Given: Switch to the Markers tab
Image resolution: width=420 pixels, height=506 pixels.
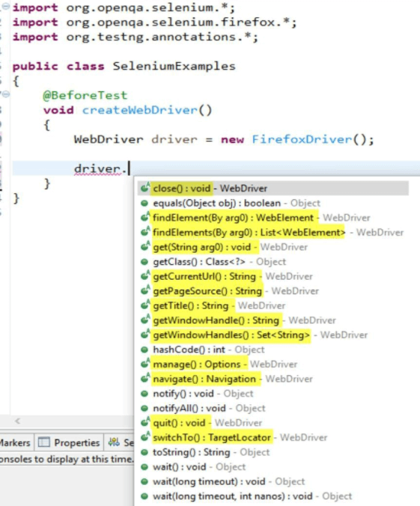Looking at the screenshot, I should [x=16, y=442].
